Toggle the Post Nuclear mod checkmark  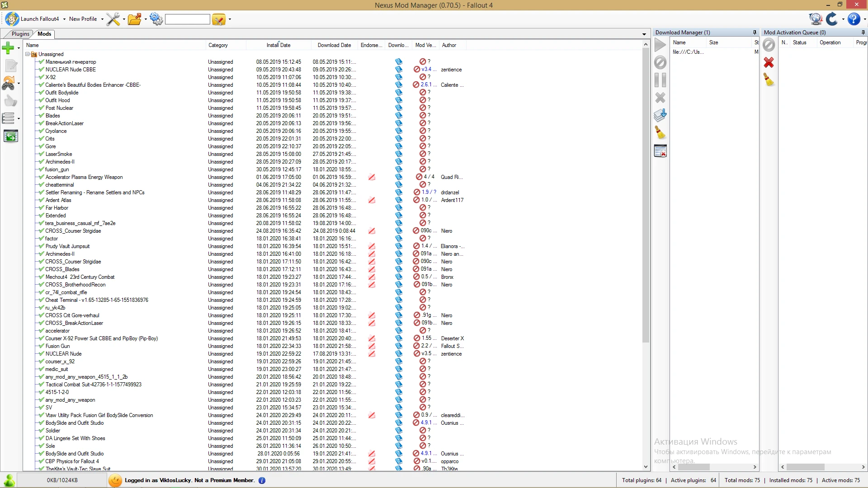pyautogui.click(x=41, y=108)
